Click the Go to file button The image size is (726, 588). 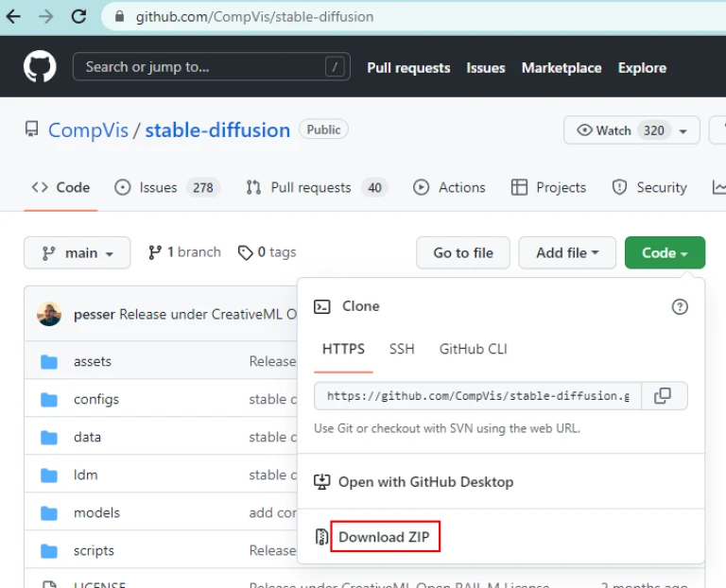pos(463,252)
